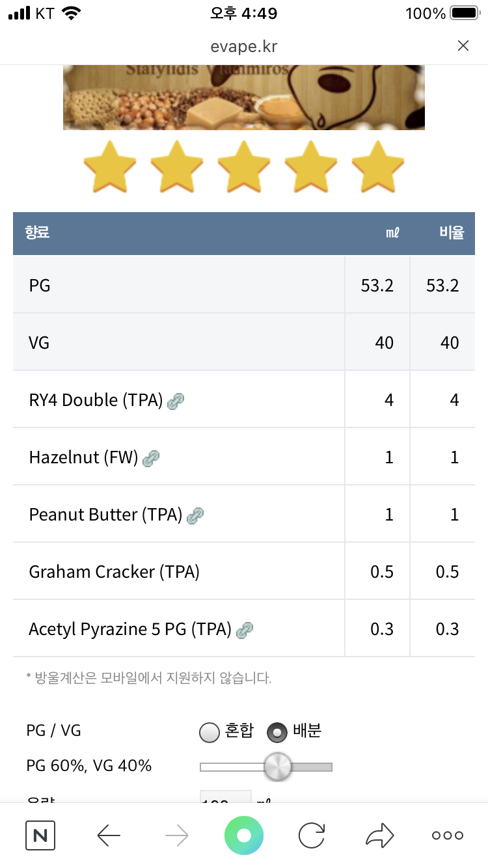Click link icon beside Peanut Butter (TPA)

(195, 516)
